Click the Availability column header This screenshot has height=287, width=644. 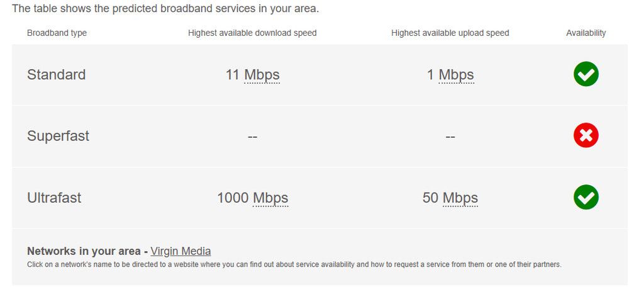point(586,33)
